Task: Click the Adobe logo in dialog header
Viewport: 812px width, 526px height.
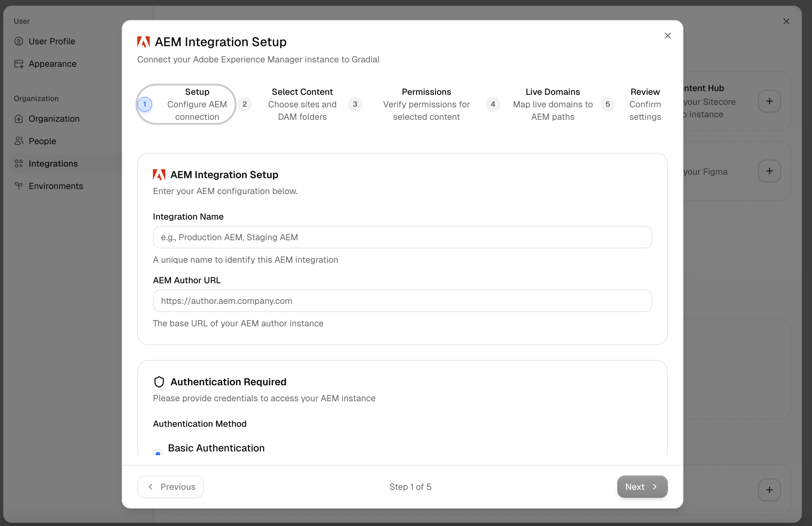Action: point(143,42)
